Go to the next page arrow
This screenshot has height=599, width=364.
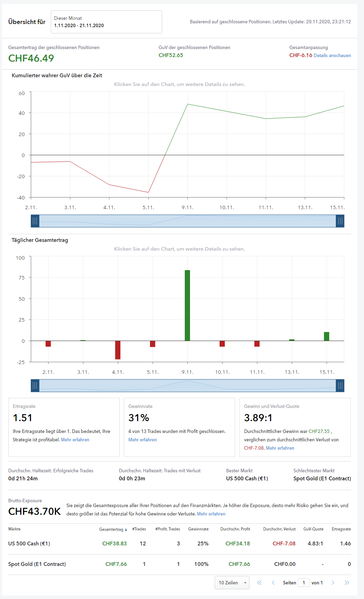[x=333, y=583]
